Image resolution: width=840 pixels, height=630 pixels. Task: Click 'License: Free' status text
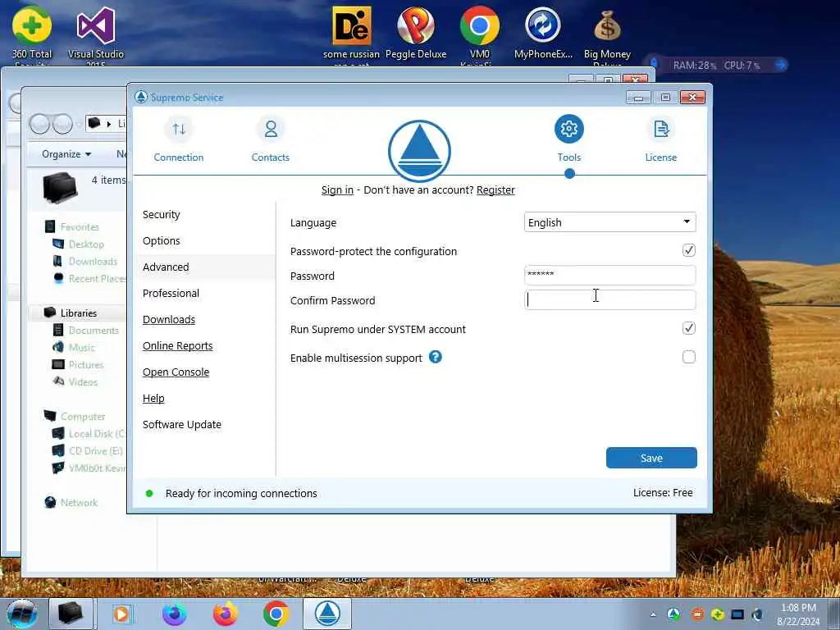[x=663, y=493]
